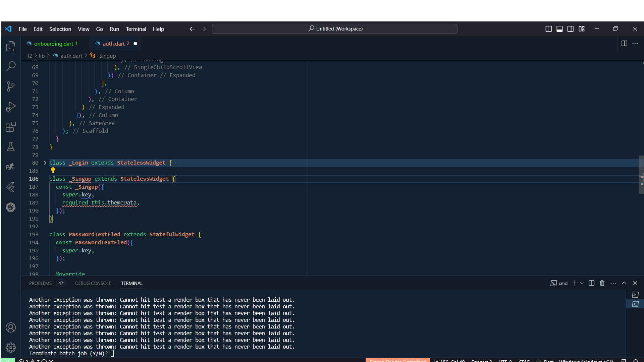
Task: Open the DEBUG CONSOLE panel tab
Action: [93, 283]
